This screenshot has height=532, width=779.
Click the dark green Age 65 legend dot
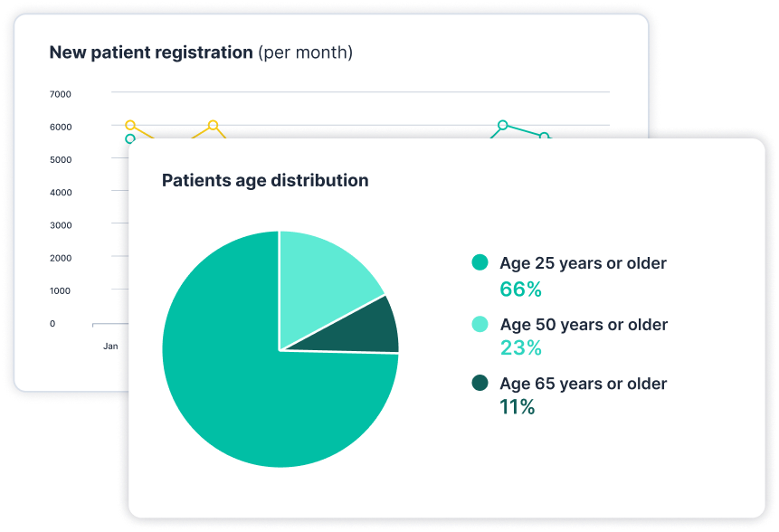pyautogui.click(x=480, y=384)
